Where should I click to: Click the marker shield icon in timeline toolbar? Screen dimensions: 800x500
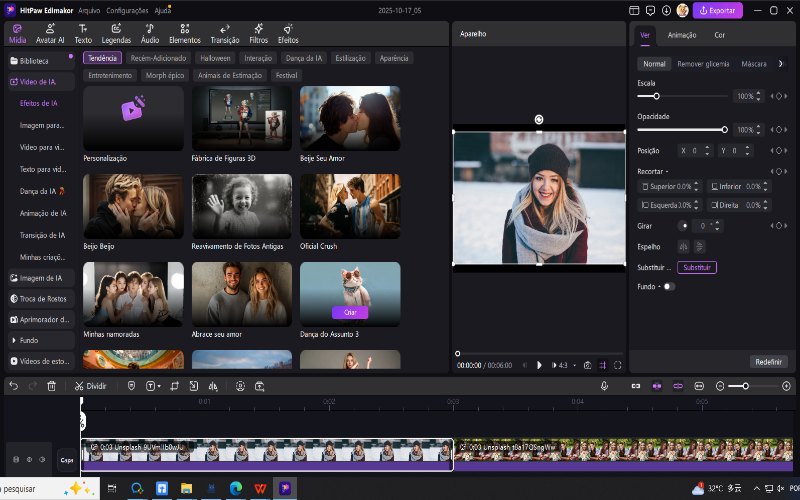(x=131, y=386)
